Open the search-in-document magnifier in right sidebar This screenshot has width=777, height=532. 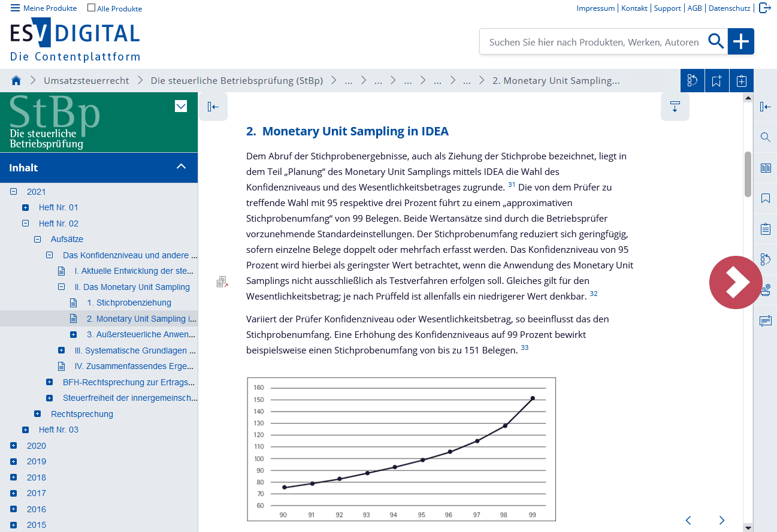click(x=765, y=137)
